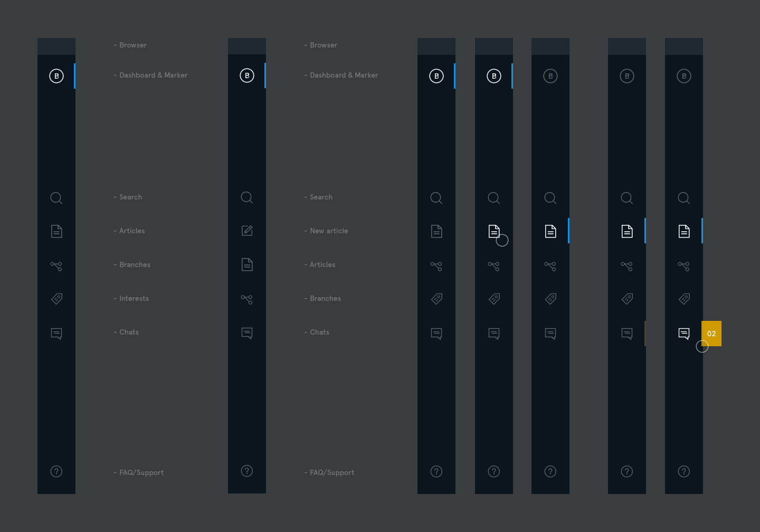Open Chats icon in sidebar containing the pencil icon
This screenshot has width=760, height=532.
pos(247,333)
